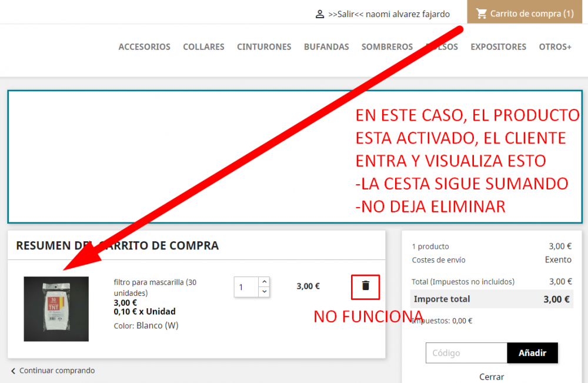
Task: Follow the Continuar comprando link
Action: 56,371
